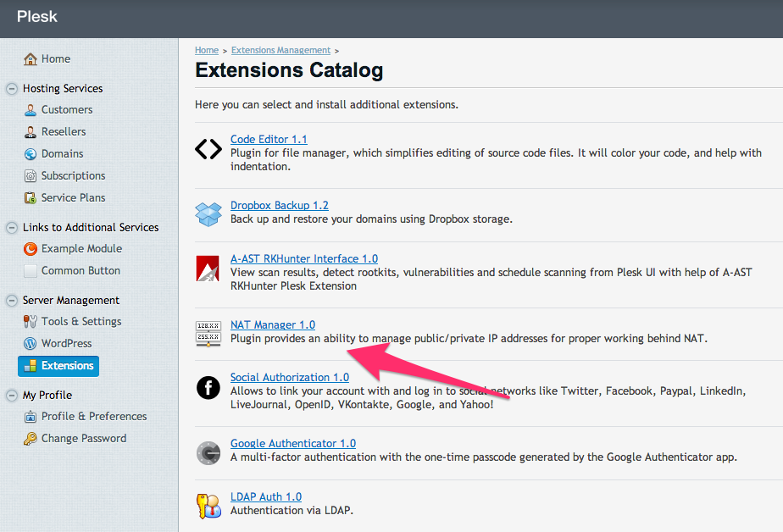Open A-AST RKHunter Interface 1.0 link

[x=304, y=258]
